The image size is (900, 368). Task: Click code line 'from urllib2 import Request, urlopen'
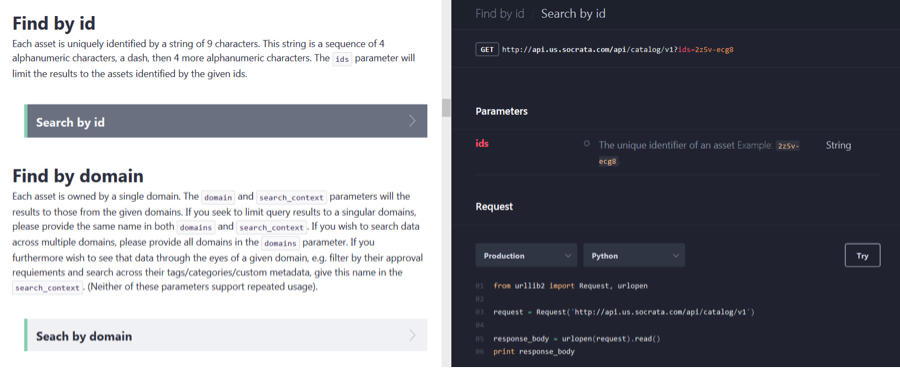[571, 286]
